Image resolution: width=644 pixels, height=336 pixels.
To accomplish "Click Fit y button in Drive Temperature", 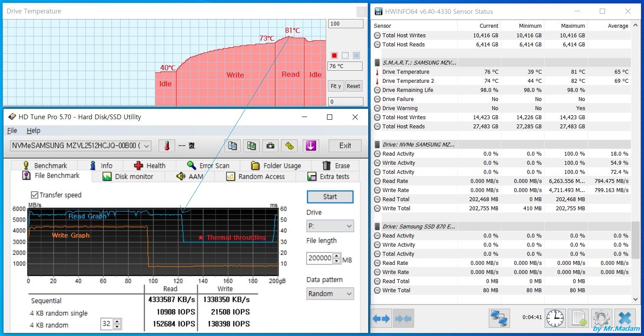I will [x=336, y=86].
